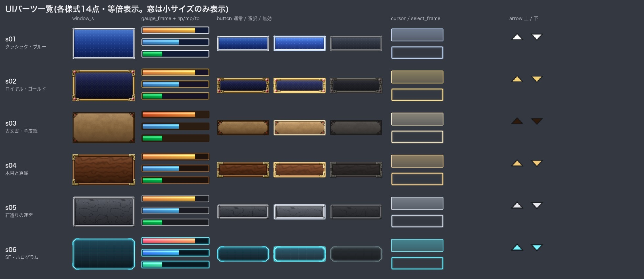644x279 pixels.
Task: Click the s02 select_frame outline box
Action: coord(417,95)
